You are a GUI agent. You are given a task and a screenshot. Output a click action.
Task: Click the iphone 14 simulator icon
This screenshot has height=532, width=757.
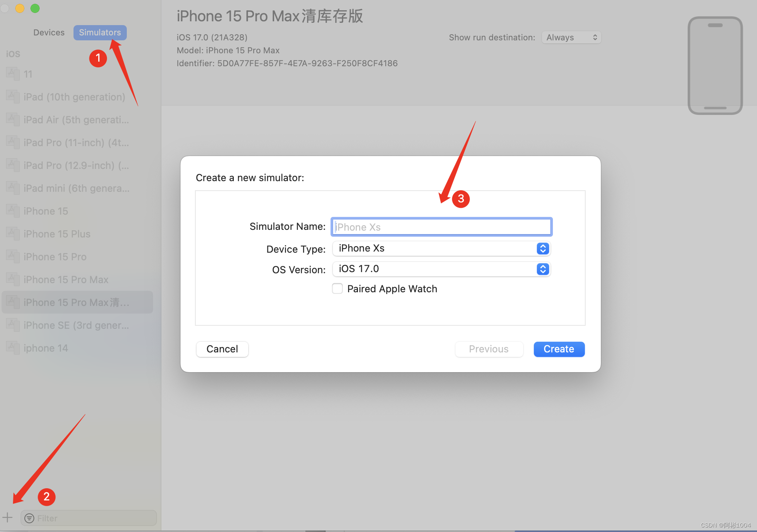[x=13, y=348]
